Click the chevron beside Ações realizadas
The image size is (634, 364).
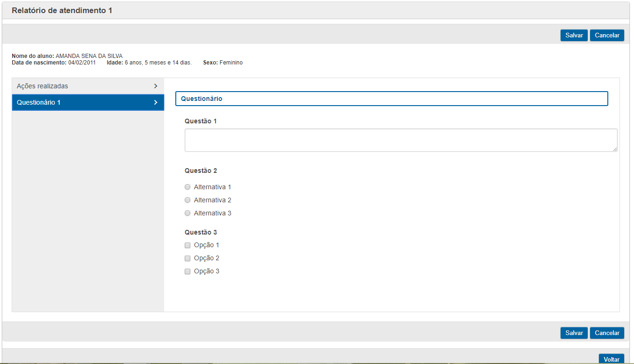point(156,86)
